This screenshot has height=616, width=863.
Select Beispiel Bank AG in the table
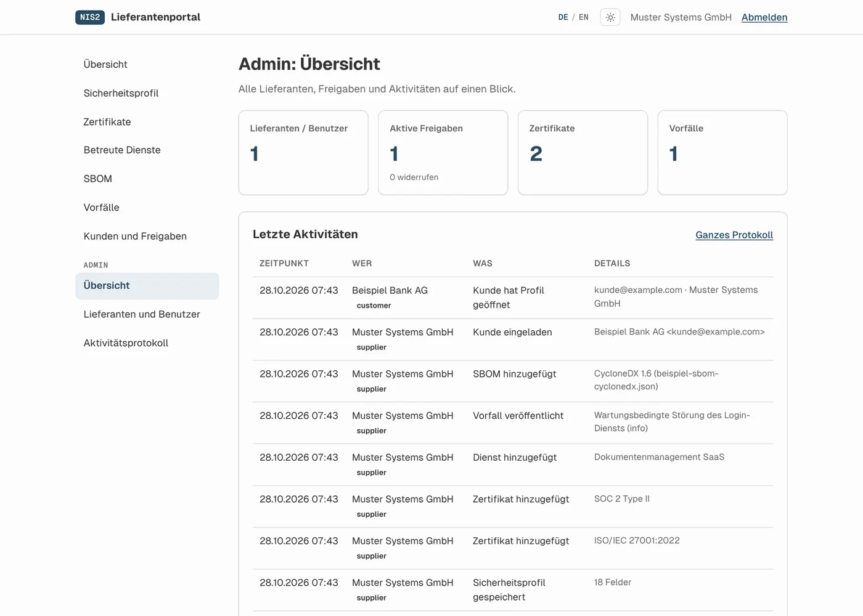pos(390,290)
